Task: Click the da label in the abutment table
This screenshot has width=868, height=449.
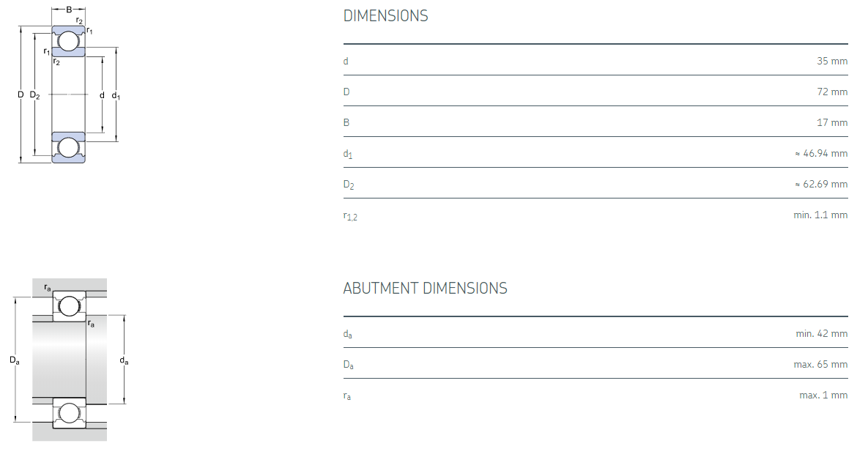Action: [348, 334]
